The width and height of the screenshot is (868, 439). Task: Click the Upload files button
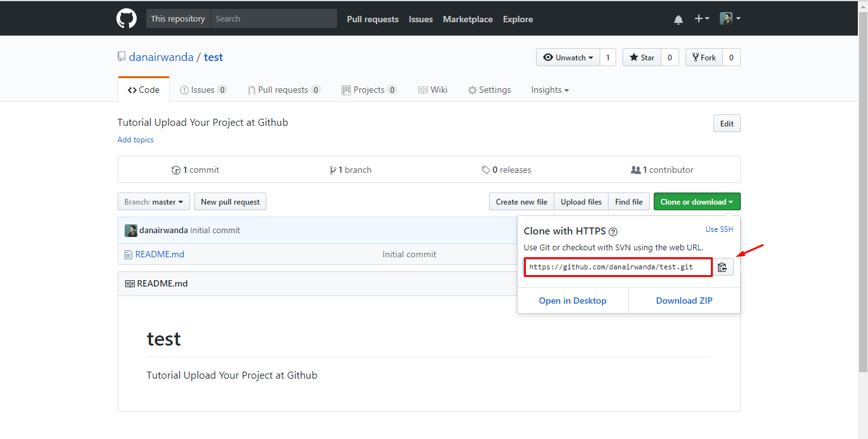581,202
